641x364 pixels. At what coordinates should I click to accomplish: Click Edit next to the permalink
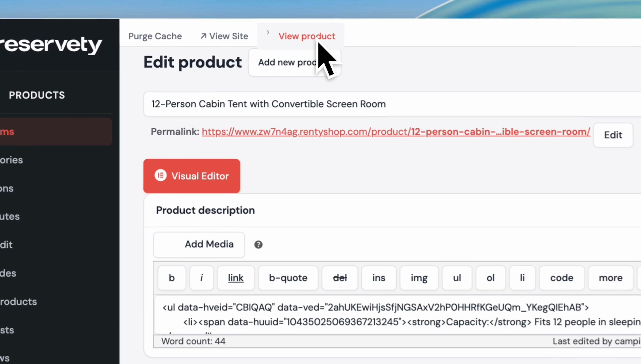pyautogui.click(x=613, y=135)
